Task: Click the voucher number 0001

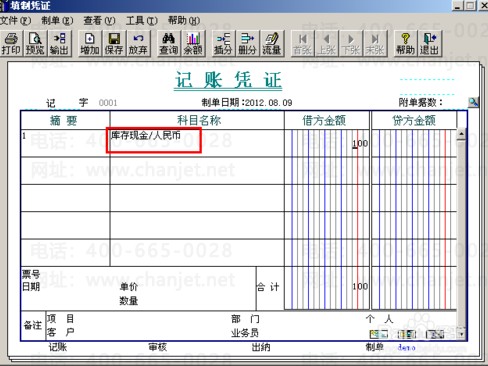Action: click(108, 103)
